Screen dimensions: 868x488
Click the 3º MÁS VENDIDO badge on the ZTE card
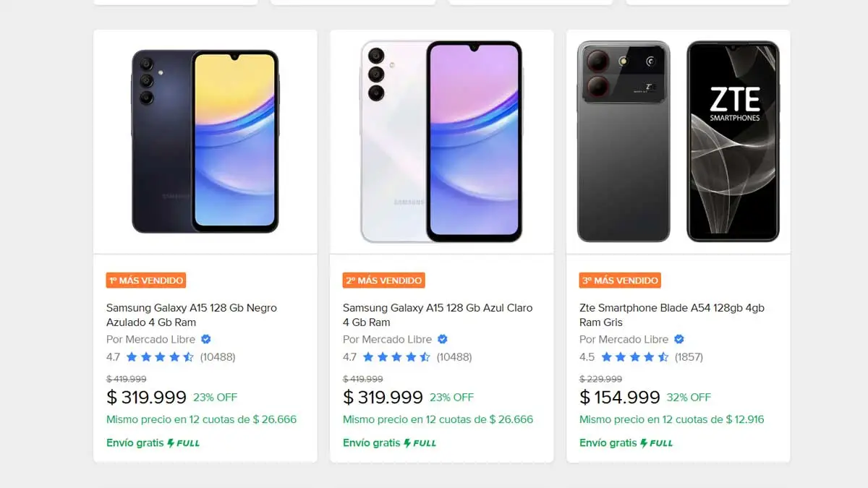pyautogui.click(x=619, y=281)
